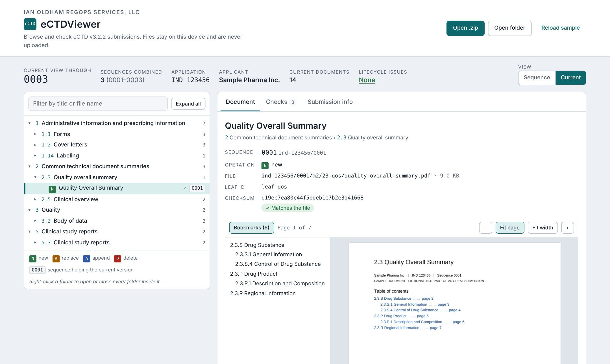610x364 pixels.
Task: Toggle the Bookmarks (6) panel
Action: (251, 228)
